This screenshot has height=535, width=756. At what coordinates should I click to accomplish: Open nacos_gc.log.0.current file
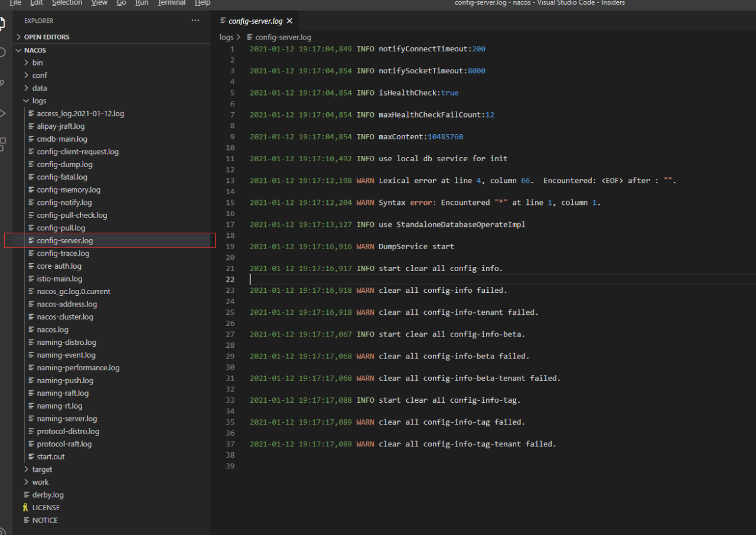point(74,292)
